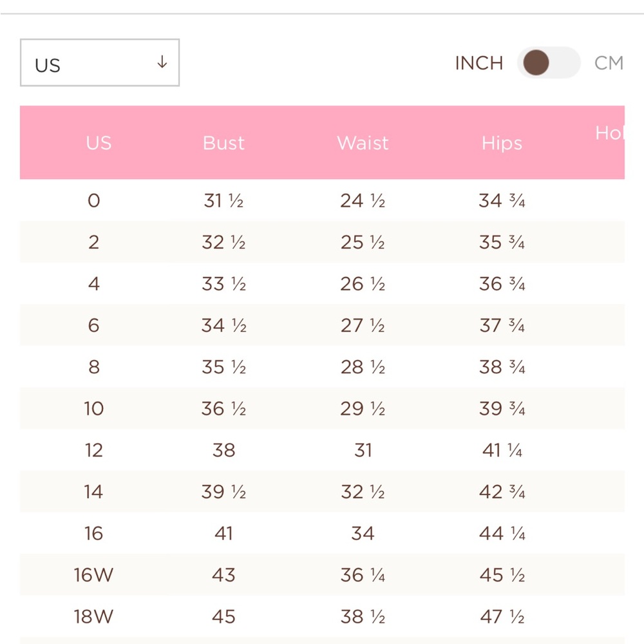Click the 29 ½ waist value for size 10
The width and height of the screenshot is (644, 644).
(363, 409)
